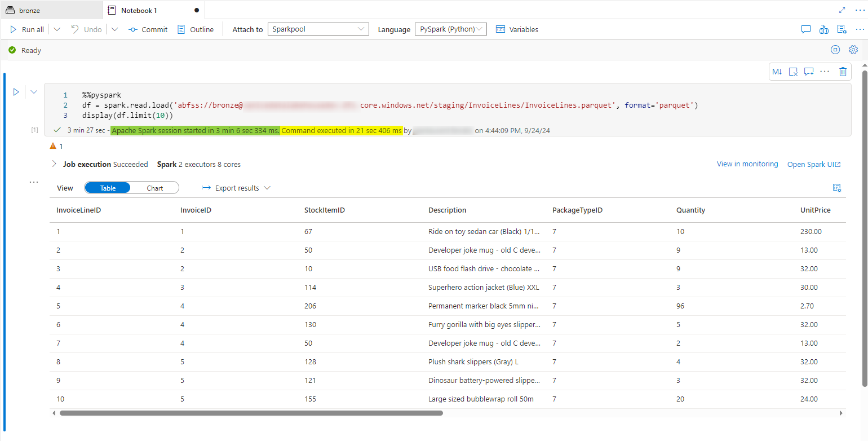This screenshot has height=441, width=868.
Task: Select the 'Plush shark slippers (Gray) L' cell
Action: pyautogui.click(x=475, y=361)
